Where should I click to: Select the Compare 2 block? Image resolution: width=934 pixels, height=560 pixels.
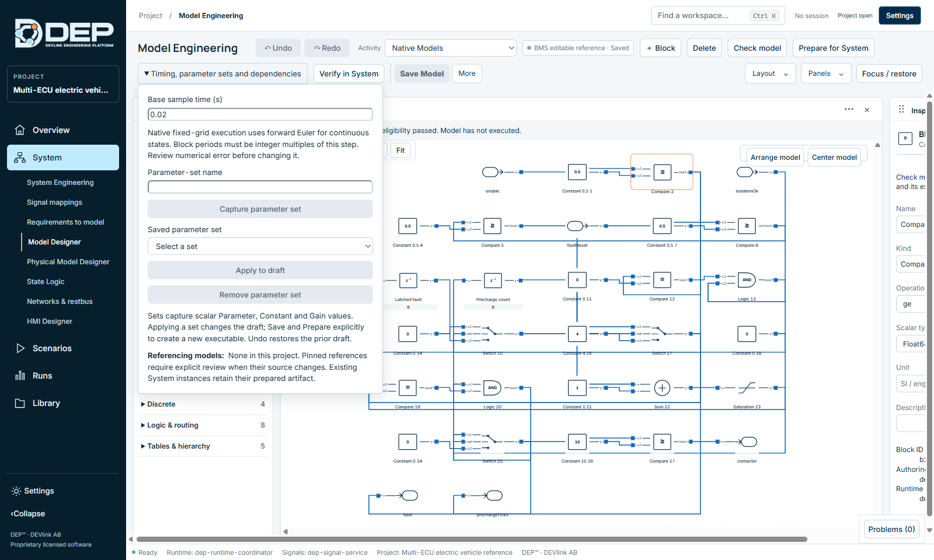pos(662,172)
